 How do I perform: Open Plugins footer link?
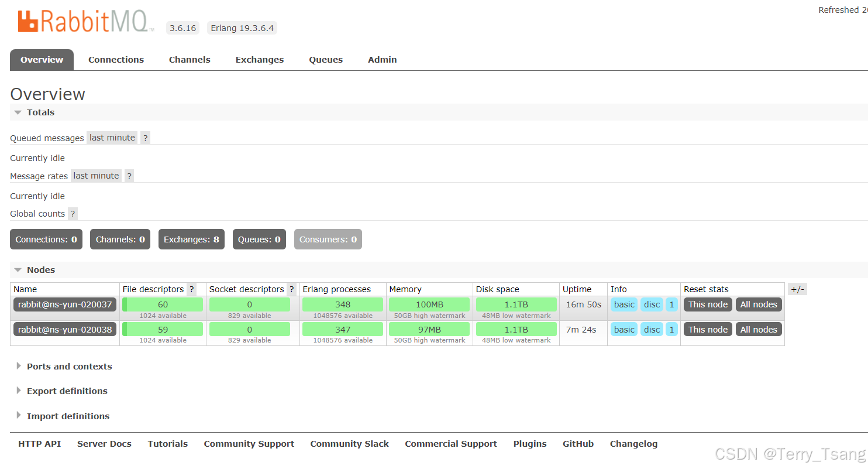coord(530,444)
